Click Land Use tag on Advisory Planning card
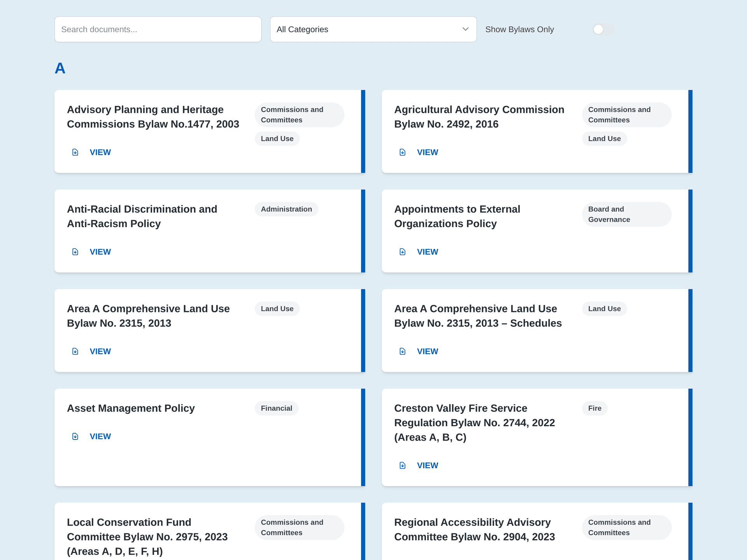Viewport: 747px width, 560px height. (x=277, y=139)
